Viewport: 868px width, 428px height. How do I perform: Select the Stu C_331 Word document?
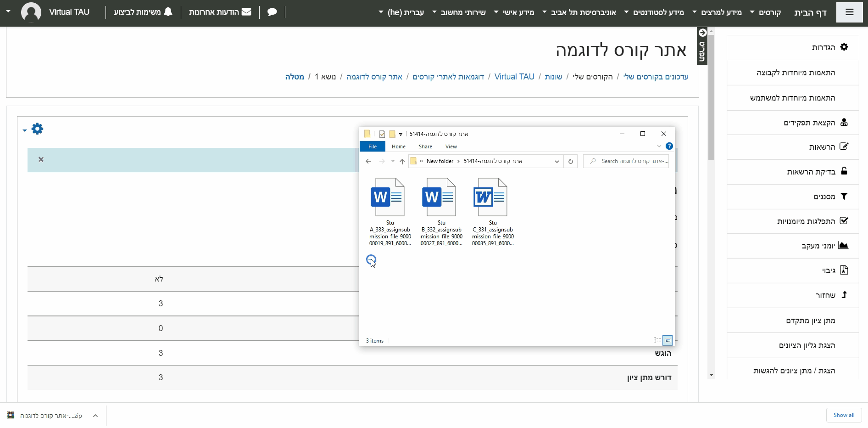493,212
